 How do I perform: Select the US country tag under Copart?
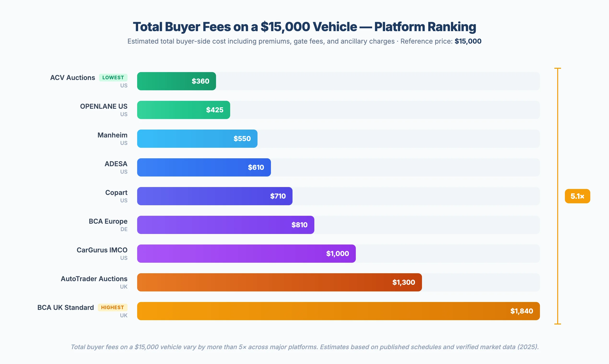point(124,200)
